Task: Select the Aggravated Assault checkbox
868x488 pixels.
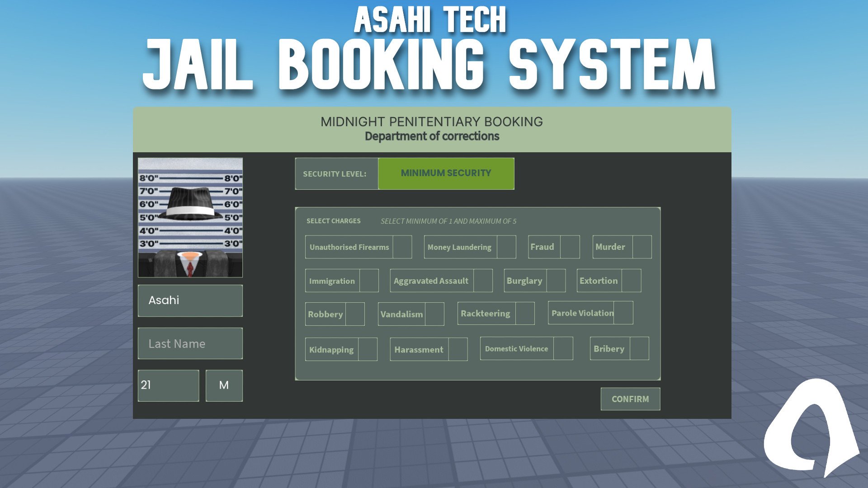Action: tap(483, 281)
